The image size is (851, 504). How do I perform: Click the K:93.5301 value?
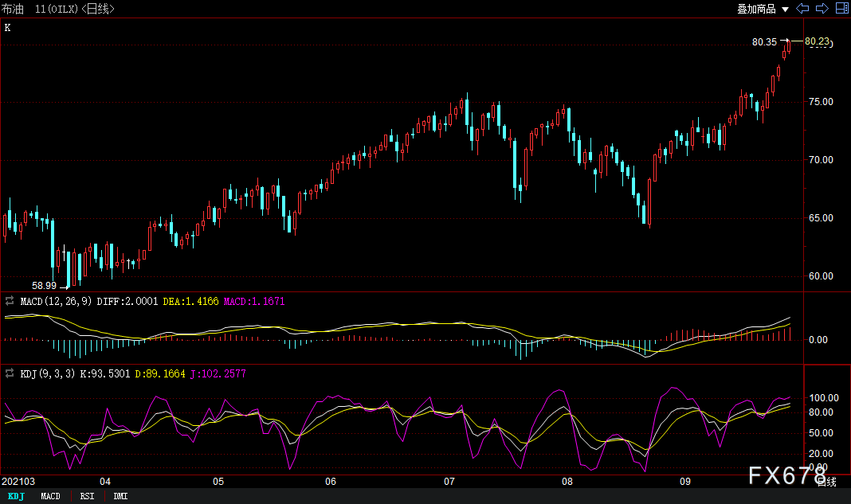[x=105, y=373]
